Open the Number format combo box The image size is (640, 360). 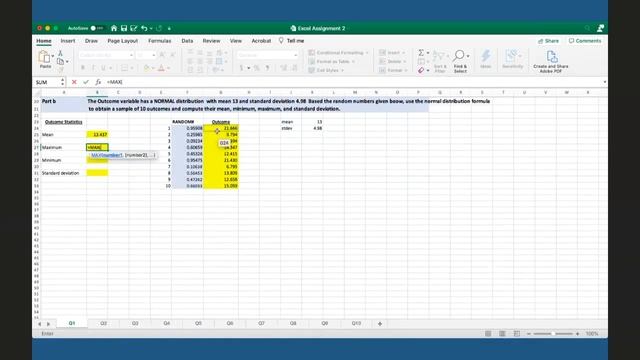pos(267,55)
